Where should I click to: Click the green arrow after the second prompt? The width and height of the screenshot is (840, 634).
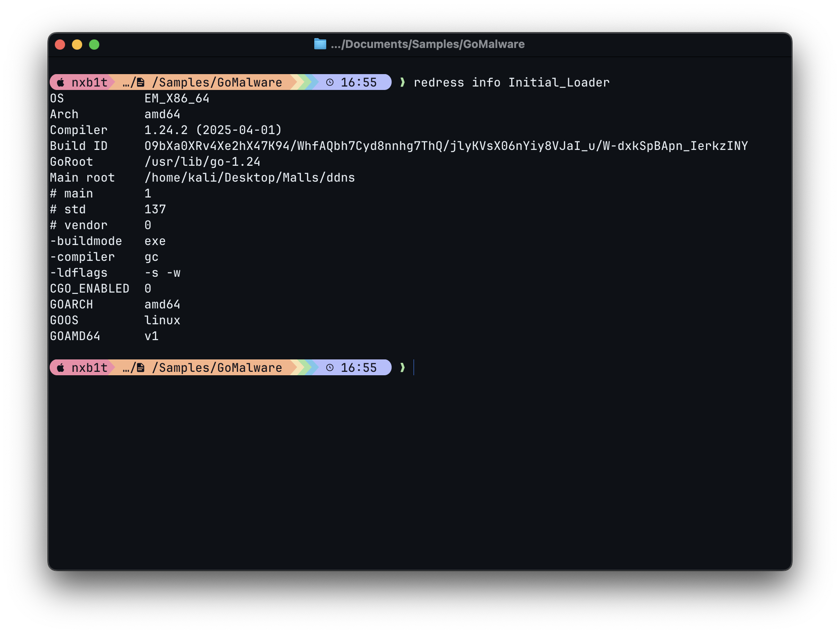(403, 367)
